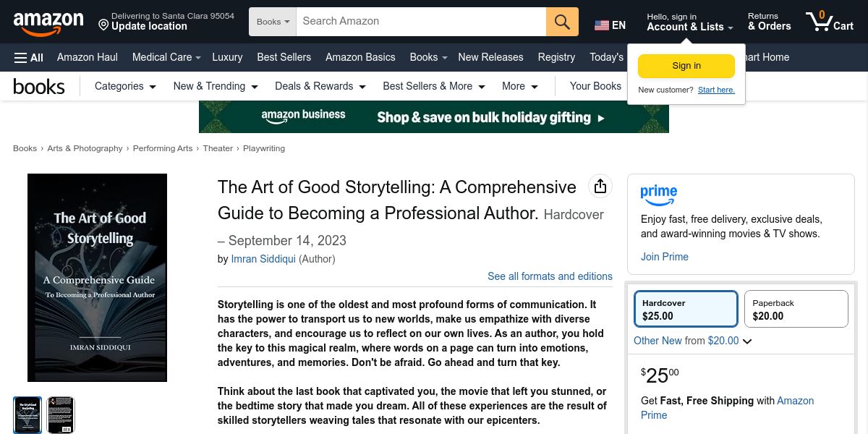Viewport: 868px width, 434px height.
Task: Click the location pin Update location
Action: (142, 26)
